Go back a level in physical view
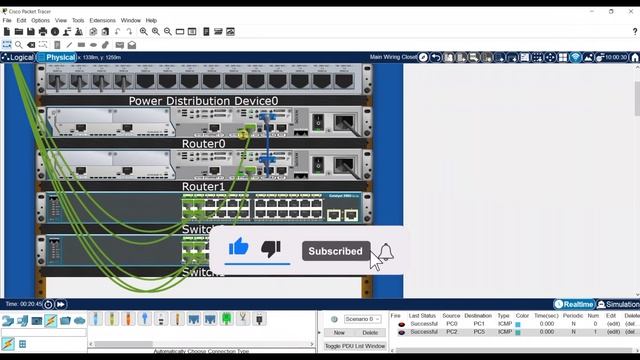Screen dimensions: 640x360 coord(436,58)
